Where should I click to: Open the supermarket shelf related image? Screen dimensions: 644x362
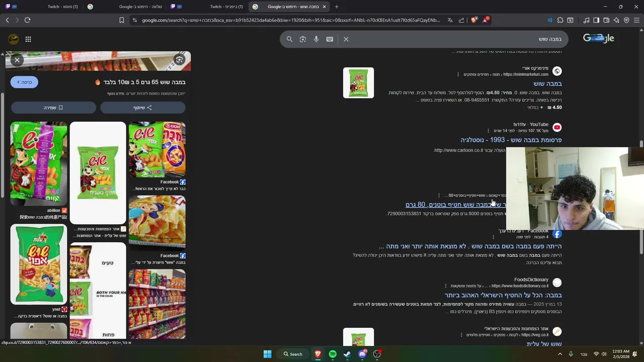tap(157, 304)
